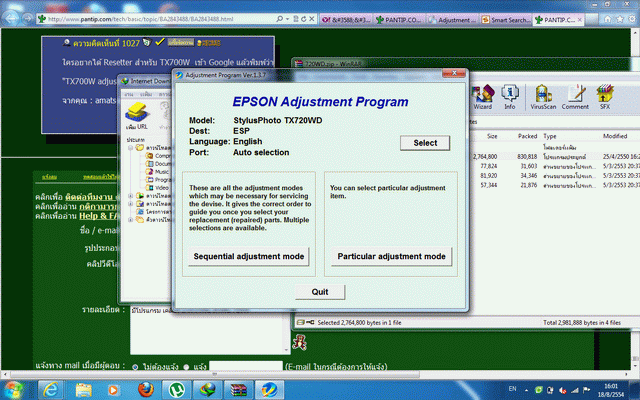Switch to the Adjustment browser tab
Viewport: 640px width, 400px height.
(452, 20)
